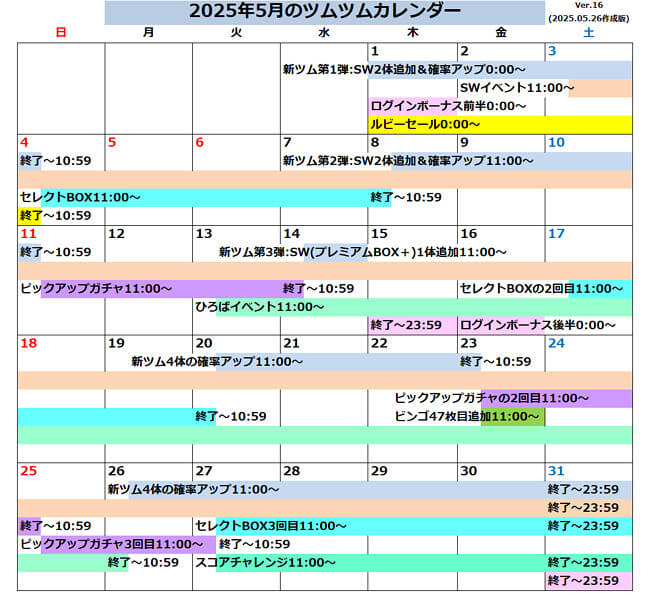Click the 新ツム第1弾 SW2体追加 event
The image size is (650, 608).
[x=404, y=70]
